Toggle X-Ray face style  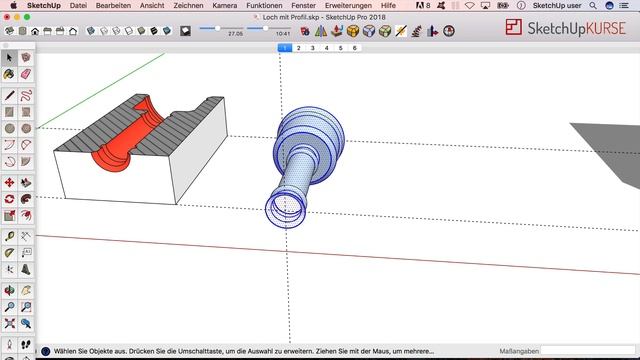(91, 31)
